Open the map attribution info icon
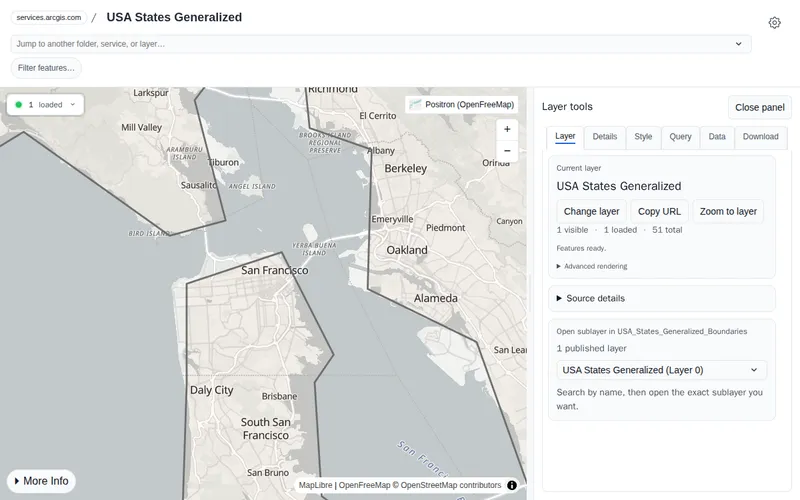 [x=511, y=485]
